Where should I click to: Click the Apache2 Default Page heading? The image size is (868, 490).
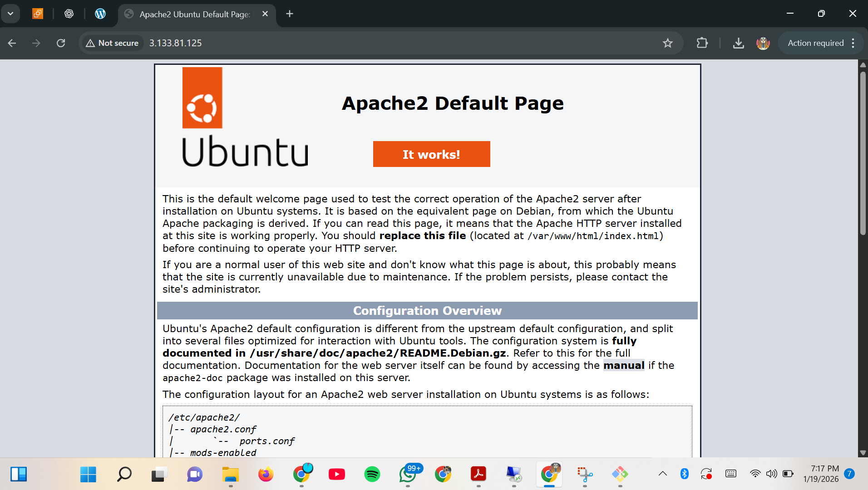point(453,103)
